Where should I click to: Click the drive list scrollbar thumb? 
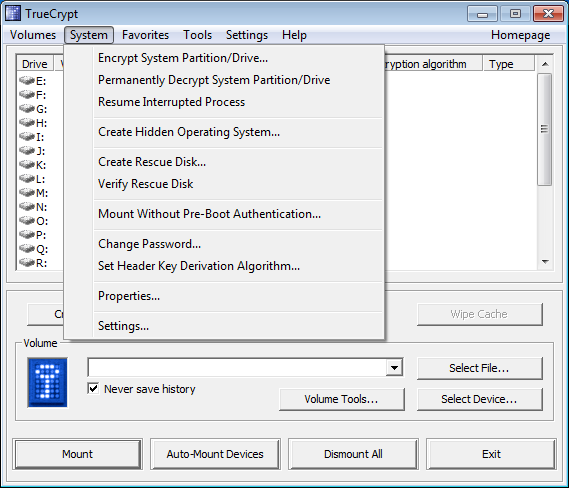[x=545, y=129]
